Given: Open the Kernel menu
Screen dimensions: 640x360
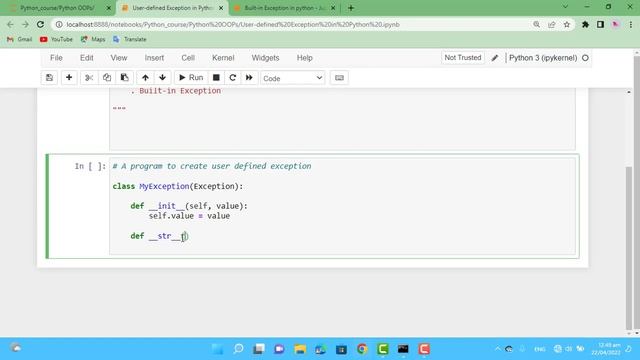Looking at the screenshot, I should point(223,58).
